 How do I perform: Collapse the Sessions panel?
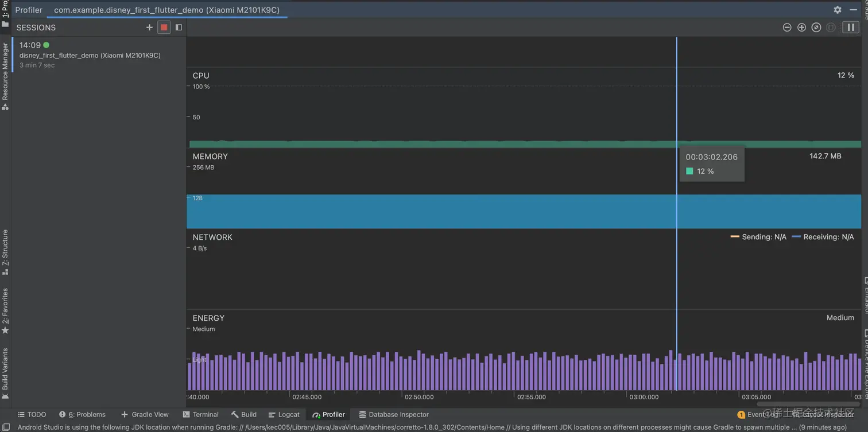click(x=179, y=27)
